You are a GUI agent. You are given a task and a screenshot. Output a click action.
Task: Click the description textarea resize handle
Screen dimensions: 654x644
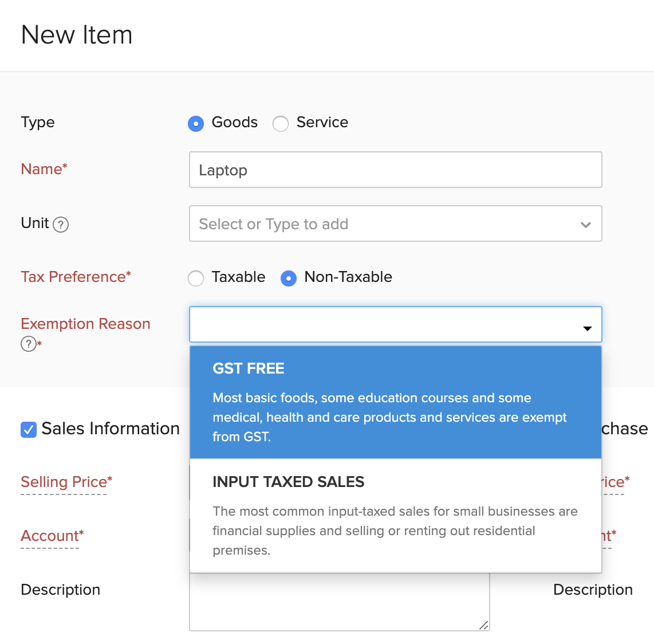tap(484, 625)
